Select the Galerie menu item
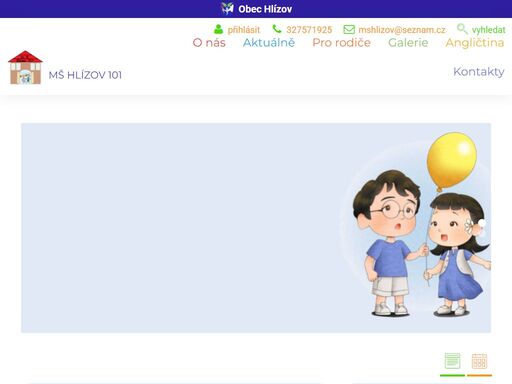The height and width of the screenshot is (384, 512). click(408, 43)
